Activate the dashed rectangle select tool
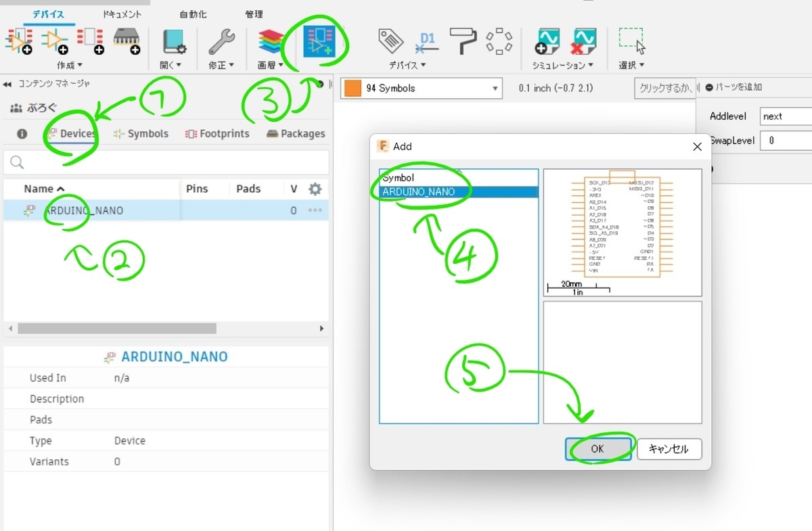Viewport: 812px width, 531px height. pos(632,41)
